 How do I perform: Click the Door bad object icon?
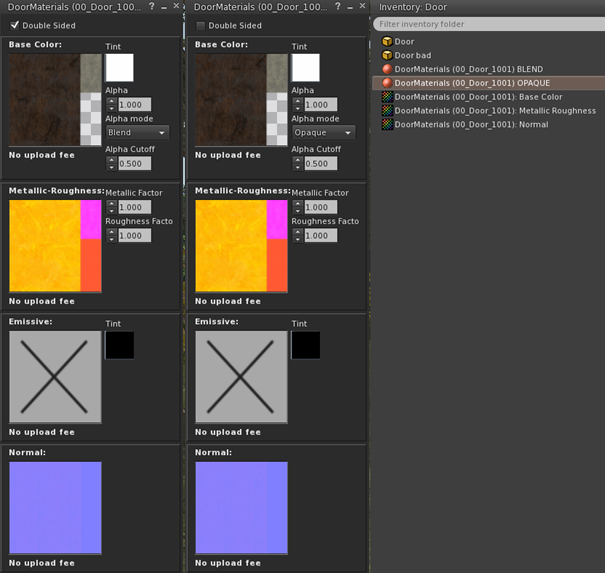click(x=387, y=56)
